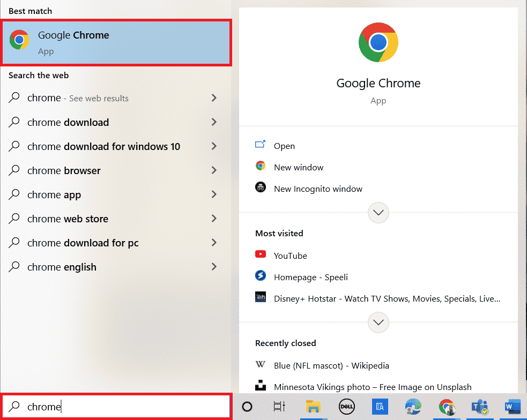Open a New Incognito window
The image size is (527, 420).
click(x=318, y=189)
